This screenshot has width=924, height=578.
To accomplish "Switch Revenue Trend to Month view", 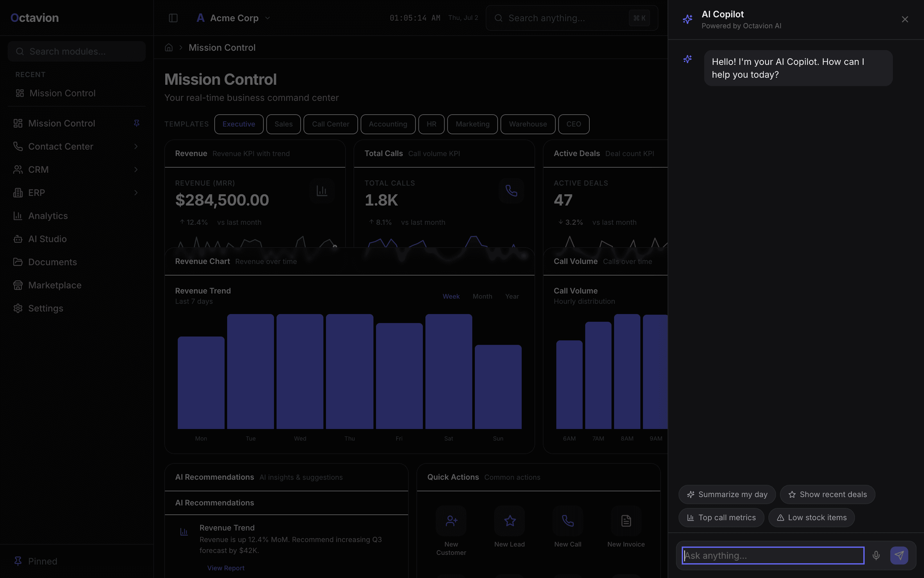I will click(482, 296).
